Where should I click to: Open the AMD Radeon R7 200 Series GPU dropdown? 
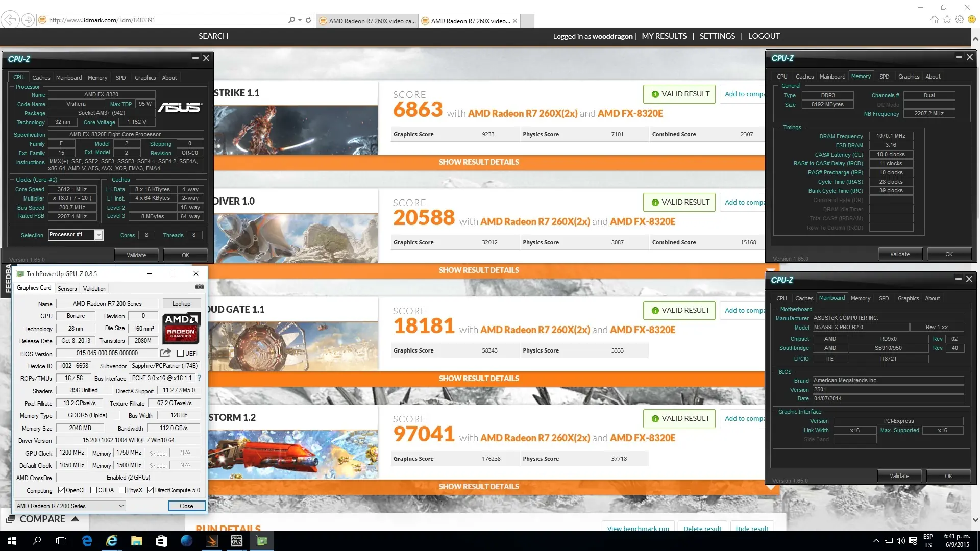pos(70,506)
